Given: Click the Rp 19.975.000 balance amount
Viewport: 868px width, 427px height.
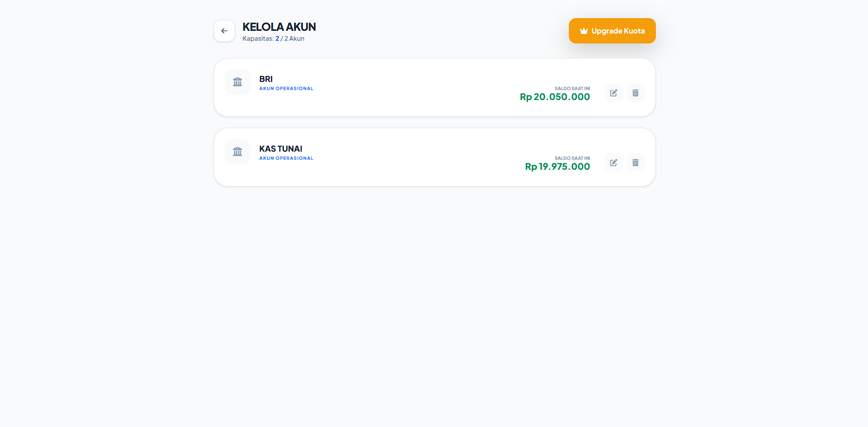Looking at the screenshot, I should tap(558, 167).
